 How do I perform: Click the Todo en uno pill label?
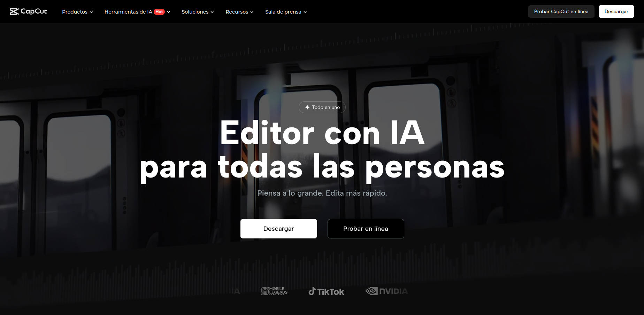coord(325,107)
